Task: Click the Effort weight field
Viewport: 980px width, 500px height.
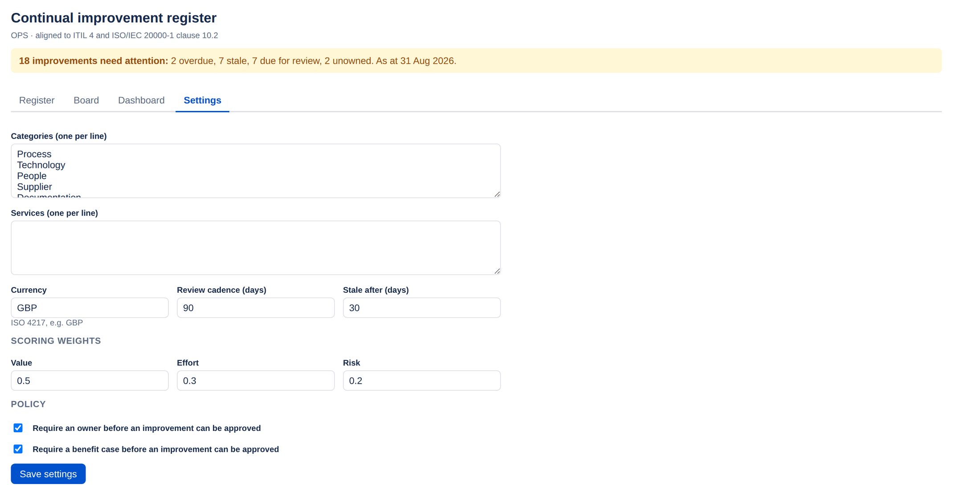Action: [256, 381]
